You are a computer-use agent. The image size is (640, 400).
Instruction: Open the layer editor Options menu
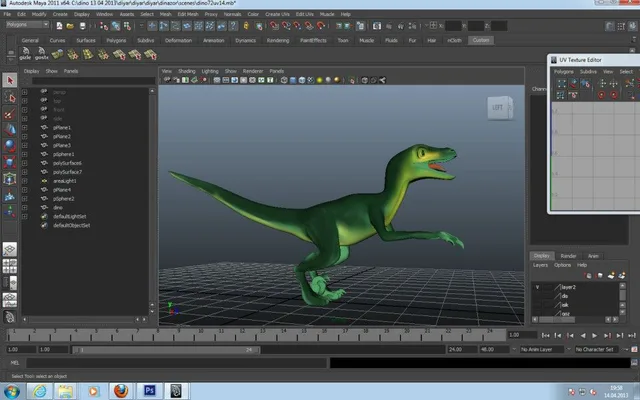(x=562, y=265)
